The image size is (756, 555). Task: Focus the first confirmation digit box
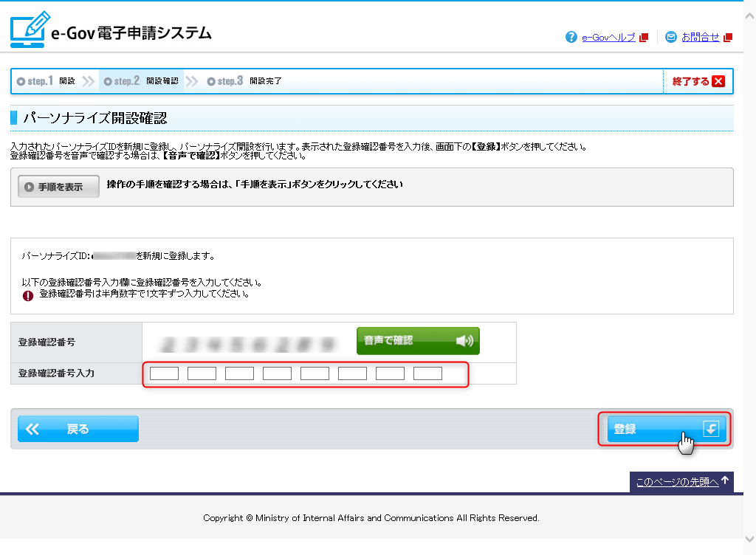coord(164,373)
